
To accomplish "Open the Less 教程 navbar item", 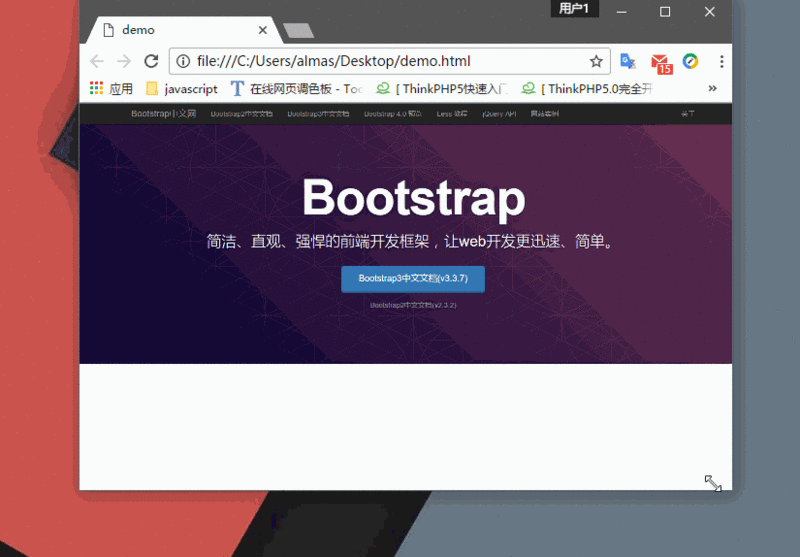I will (452, 113).
